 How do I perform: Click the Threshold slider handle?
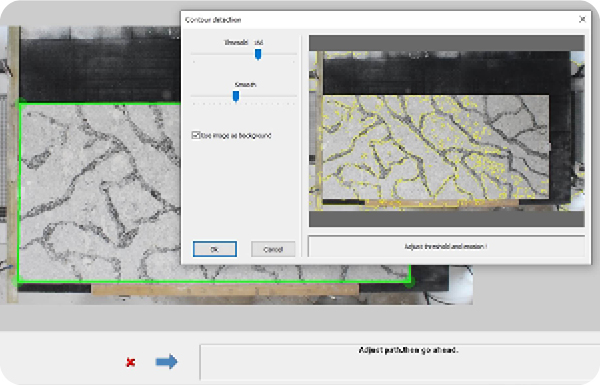[258, 54]
